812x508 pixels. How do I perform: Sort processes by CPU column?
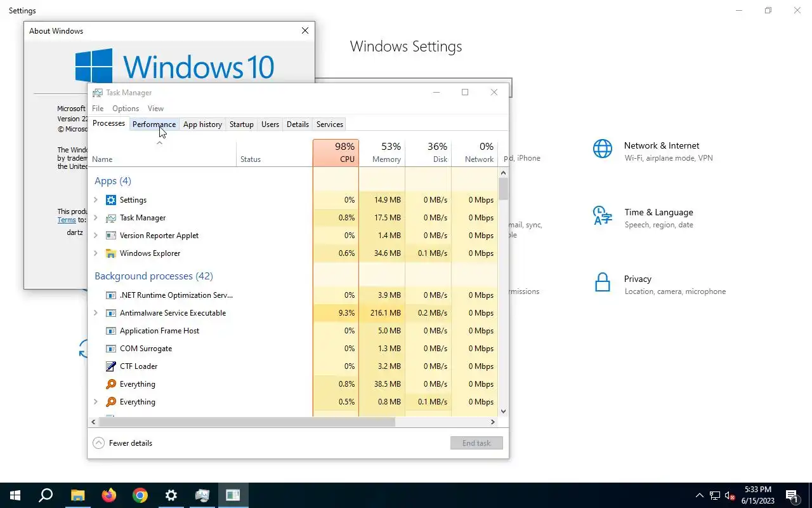pyautogui.click(x=336, y=153)
